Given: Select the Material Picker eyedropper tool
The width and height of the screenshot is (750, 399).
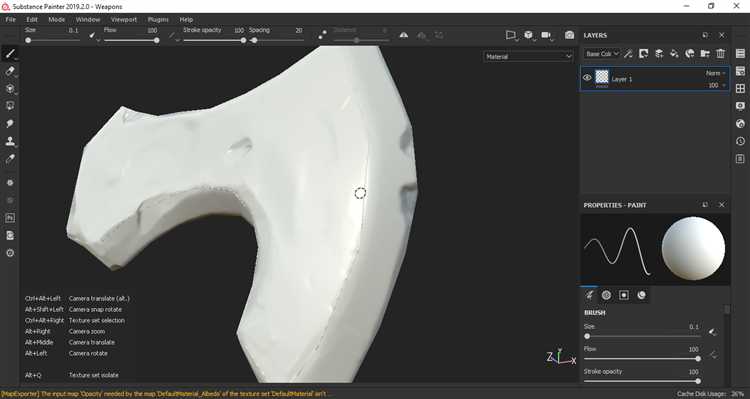Looking at the screenshot, I should [10, 159].
